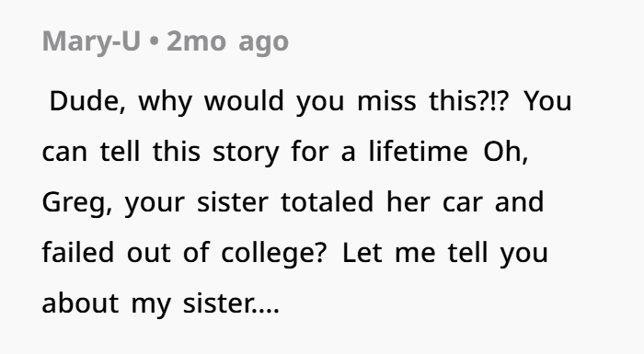Click the word You ending first line
Image resolution: width=644 pixels, height=354 pixels.
pyautogui.click(x=548, y=101)
